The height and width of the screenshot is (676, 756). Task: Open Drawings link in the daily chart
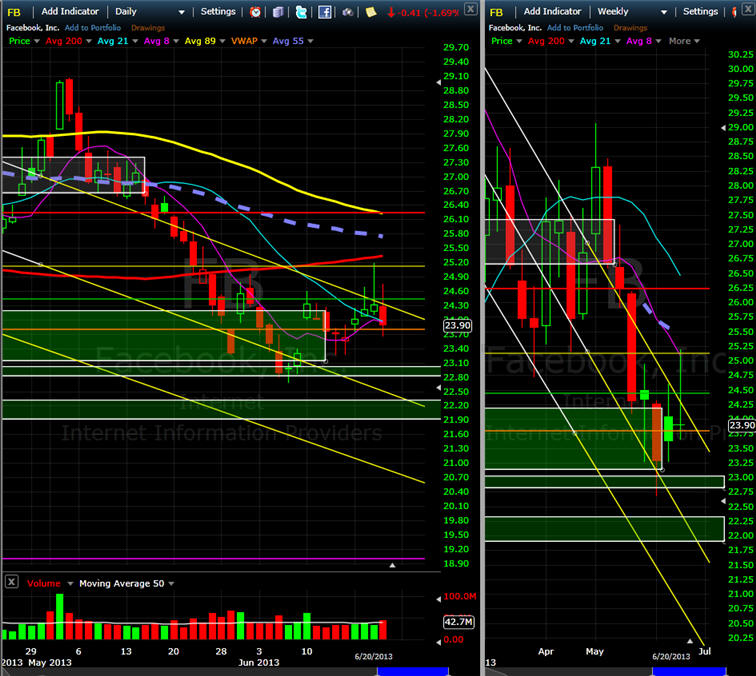pos(148,28)
